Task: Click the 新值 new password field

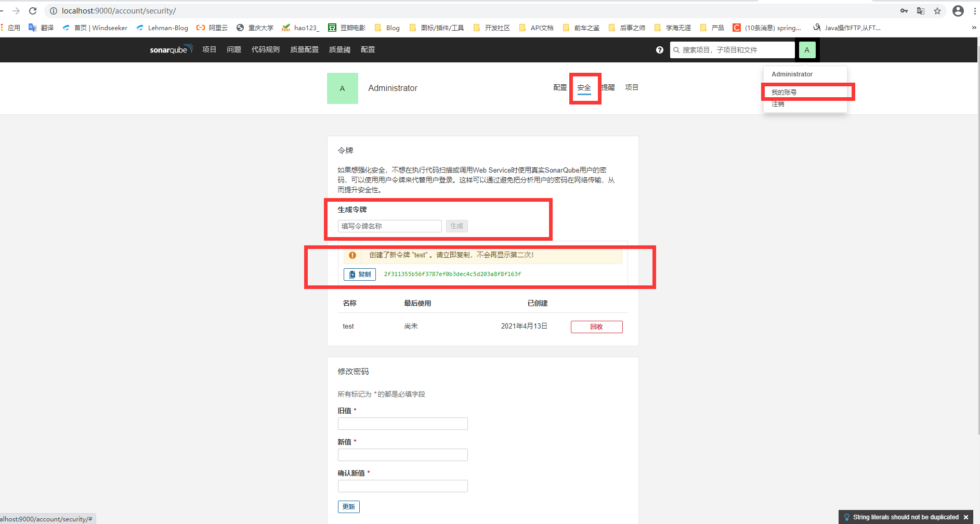Action: (403, 455)
